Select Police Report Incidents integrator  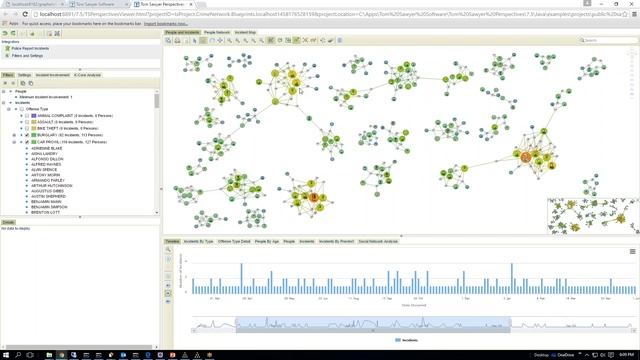[x=30, y=48]
